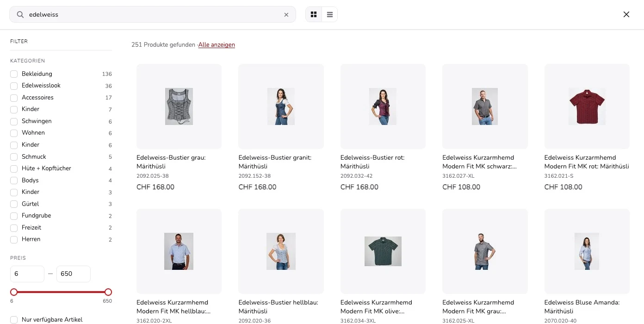This screenshot has height=324, width=644.
Task: Check the Schmuck category filter
Action: (14, 157)
